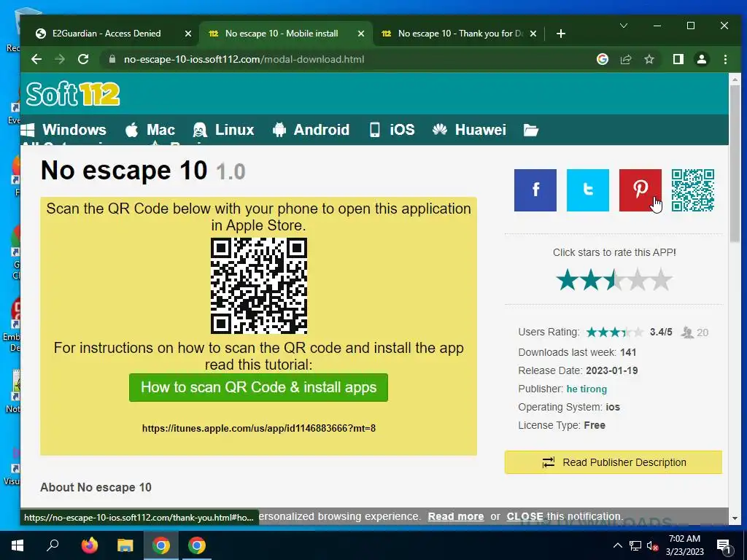Click the first Chrome taskbar icon
The image size is (747, 560).
(x=161, y=545)
